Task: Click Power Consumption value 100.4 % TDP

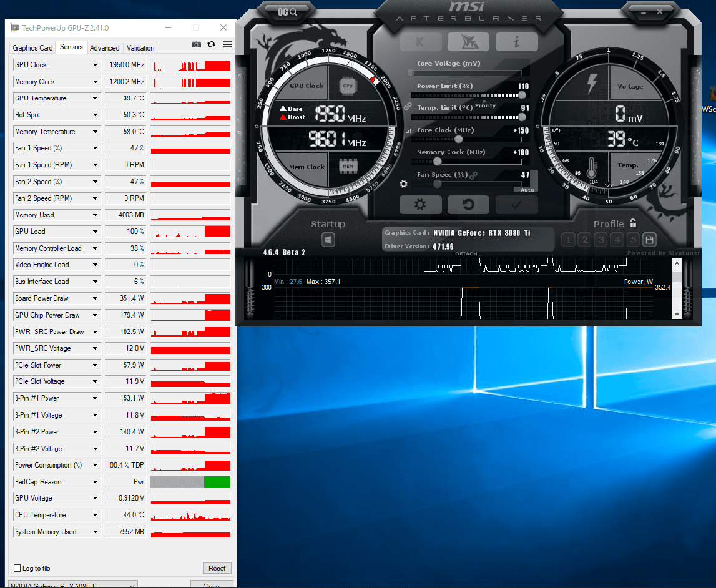Action: click(125, 465)
